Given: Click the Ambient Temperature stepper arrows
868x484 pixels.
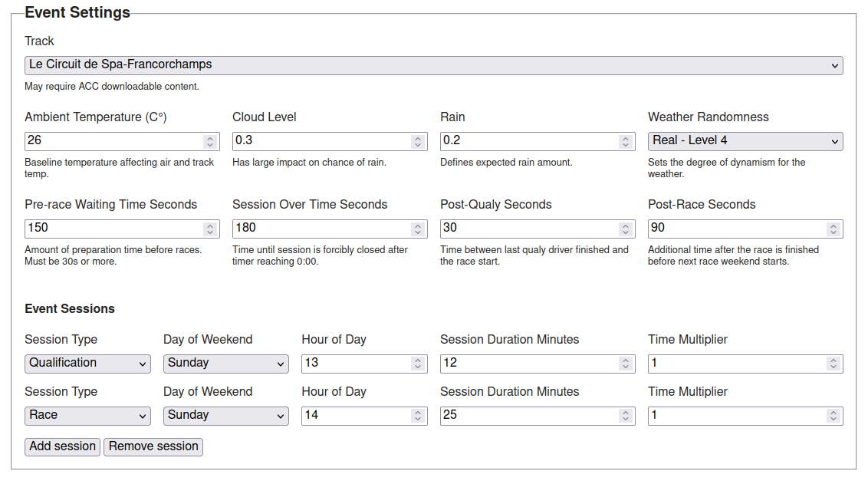Looking at the screenshot, I should point(209,142).
